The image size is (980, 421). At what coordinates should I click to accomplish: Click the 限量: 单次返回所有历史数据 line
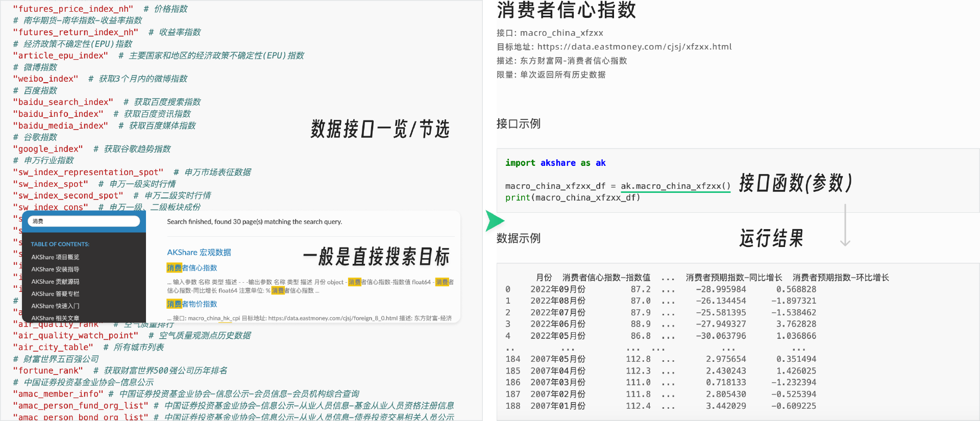pyautogui.click(x=551, y=75)
